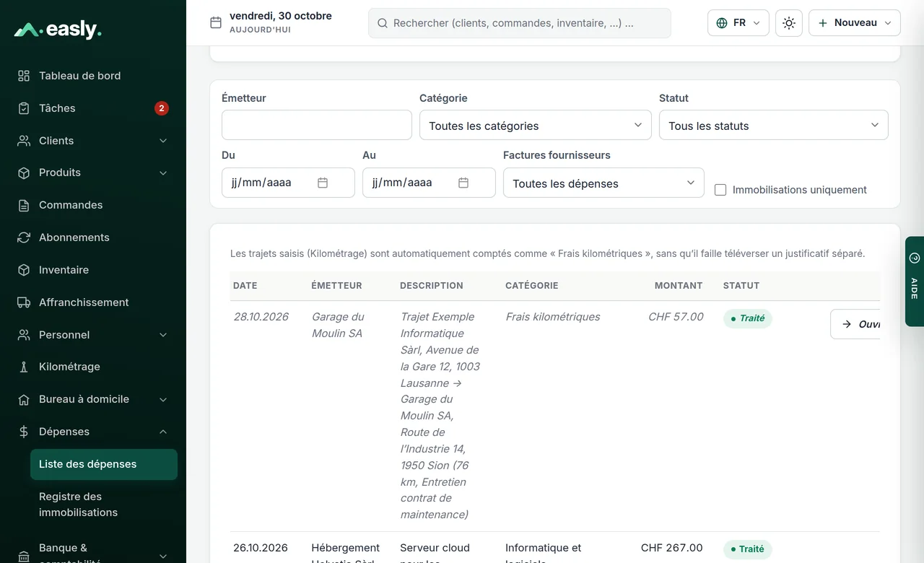This screenshot has width=924, height=563.
Task: Click the red Tâches notification badge
Action: 162,108
